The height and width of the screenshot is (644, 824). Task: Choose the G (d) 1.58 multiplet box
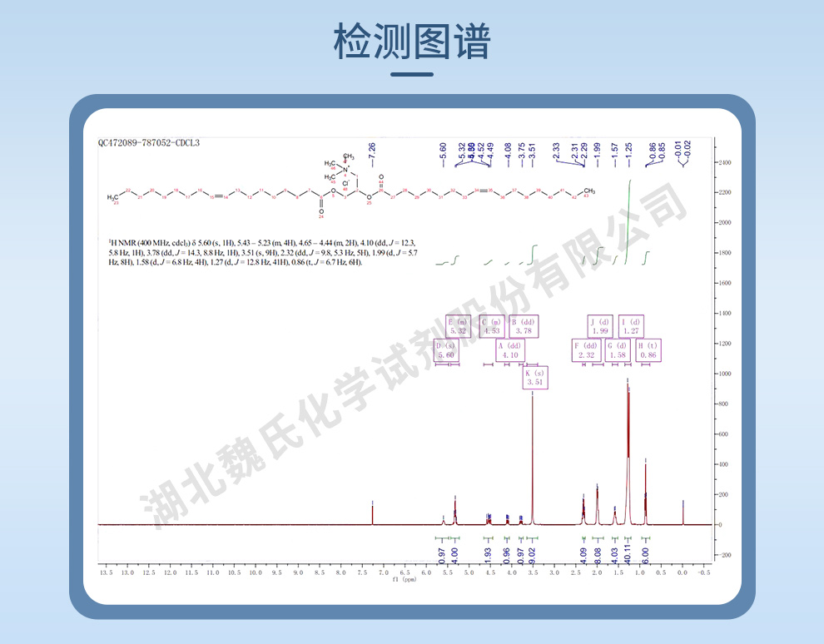618,350
